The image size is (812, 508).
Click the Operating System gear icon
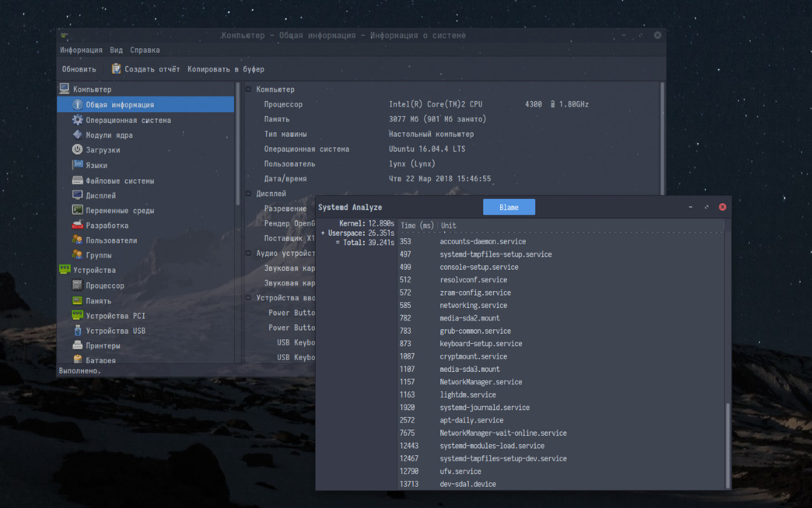coord(77,120)
